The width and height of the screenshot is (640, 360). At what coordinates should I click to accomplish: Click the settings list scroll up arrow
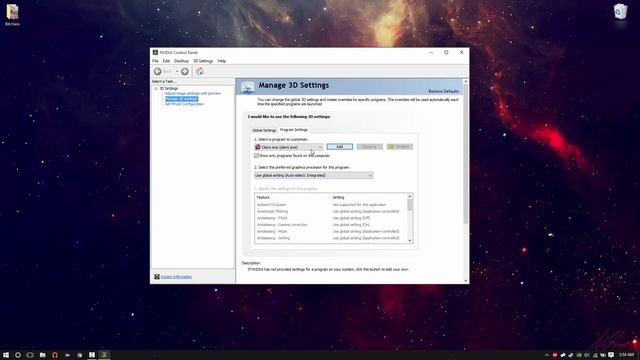410,196
